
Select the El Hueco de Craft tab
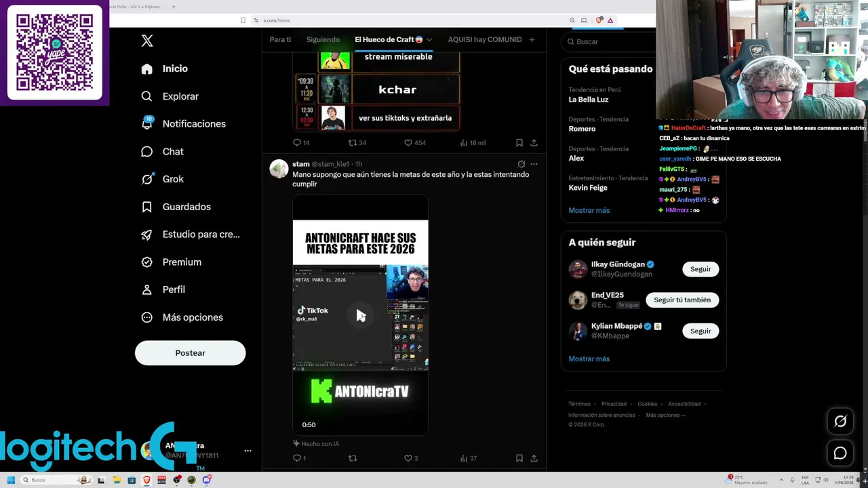point(389,39)
